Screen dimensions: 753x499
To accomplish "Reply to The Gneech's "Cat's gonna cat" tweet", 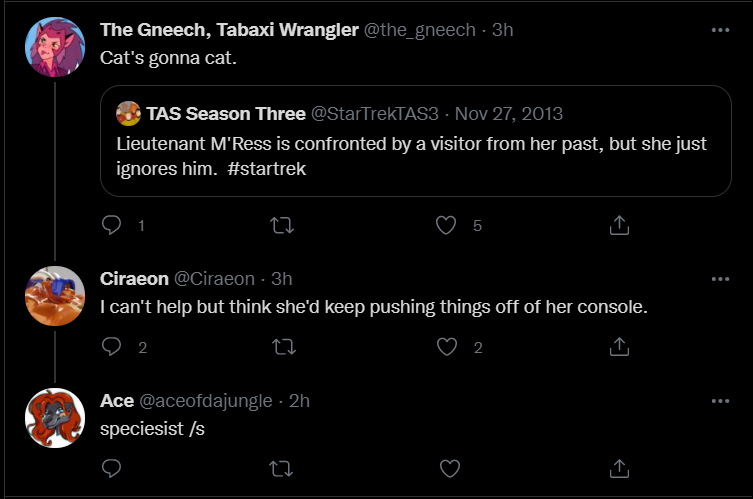I will [111, 225].
